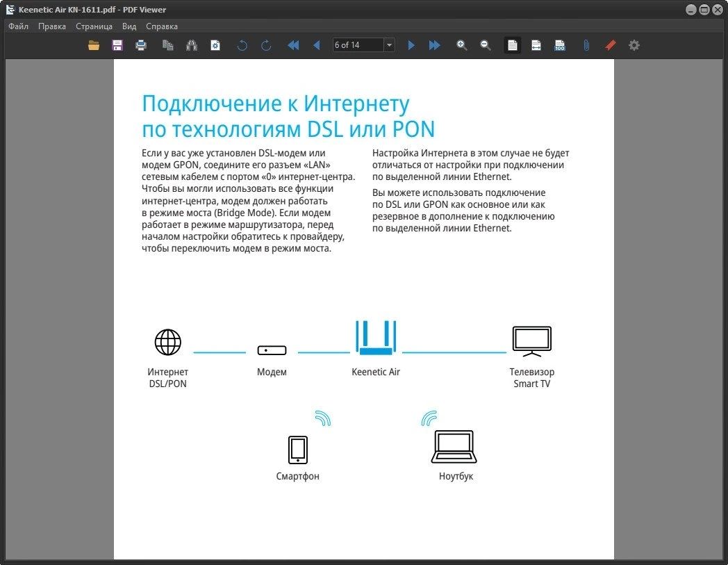This screenshot has width=728, height=565.
Task: Click the page number field '6 of 14'
Action: [x=358, y=45]
